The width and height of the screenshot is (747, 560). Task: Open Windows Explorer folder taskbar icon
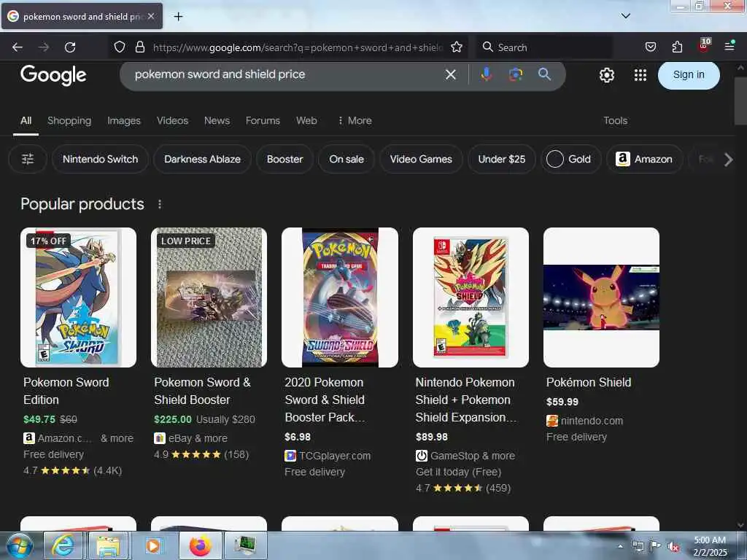click(108, 545)
